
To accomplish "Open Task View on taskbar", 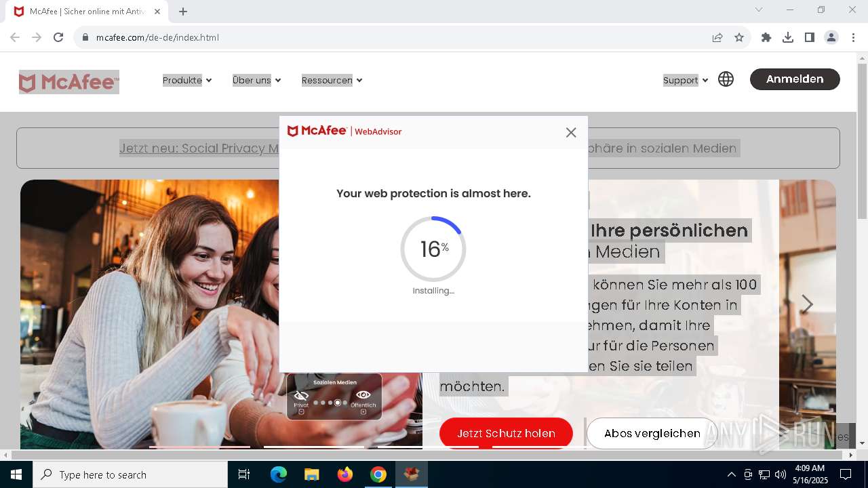I will click(244, 474).
